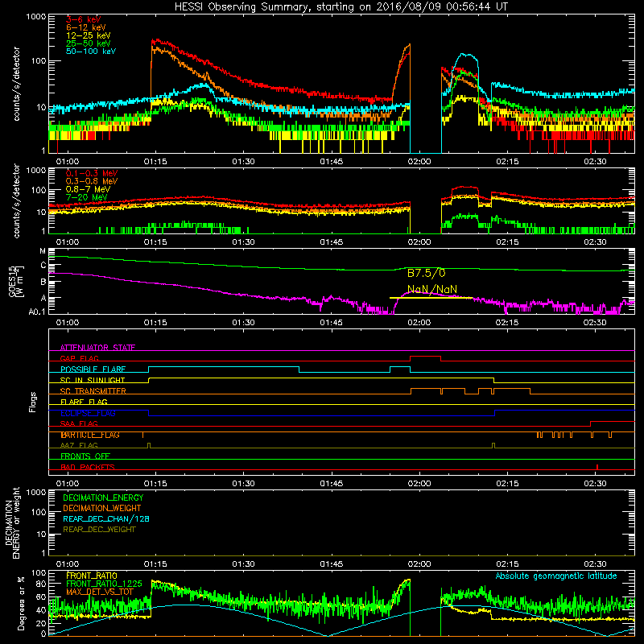The image size is (644, 644).
Task: Click the 7-20 MeV legend label
Action: (x=87, y=197)
